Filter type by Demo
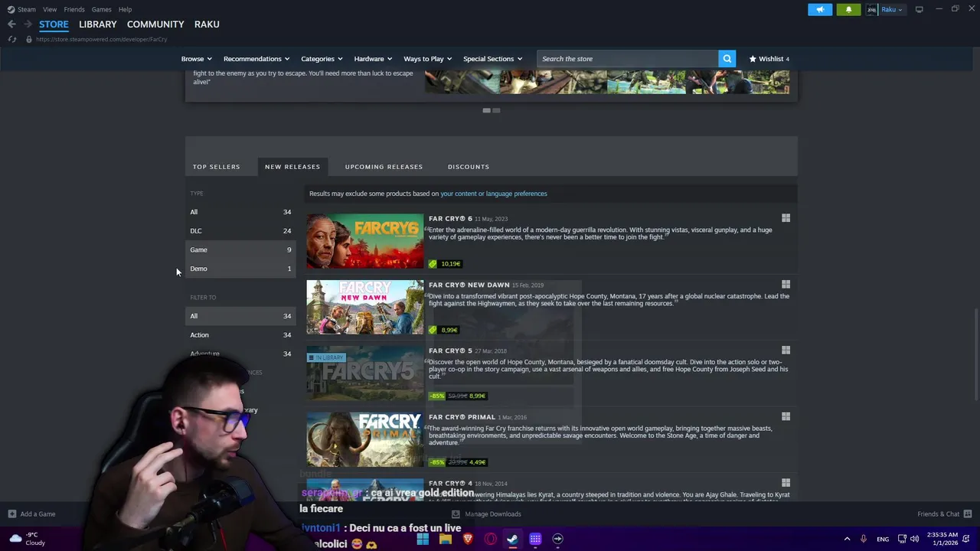This screenshot has width=980, height=551. (x=240, y=269)
